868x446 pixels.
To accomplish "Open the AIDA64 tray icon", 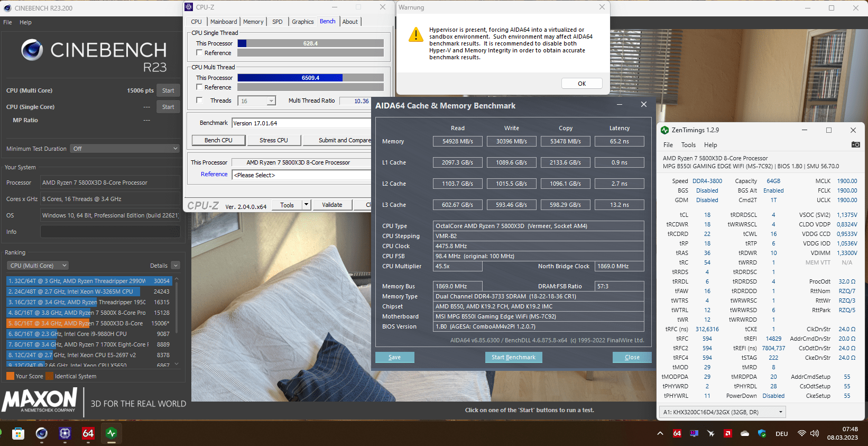I will click(677, 434).
